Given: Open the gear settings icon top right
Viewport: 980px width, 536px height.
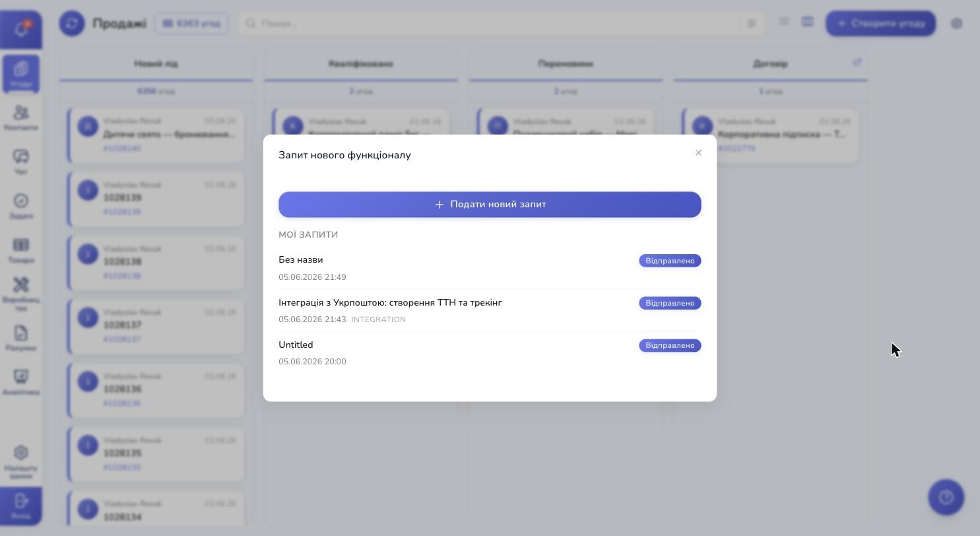Looking at the screenshot, I should (956, 23).
